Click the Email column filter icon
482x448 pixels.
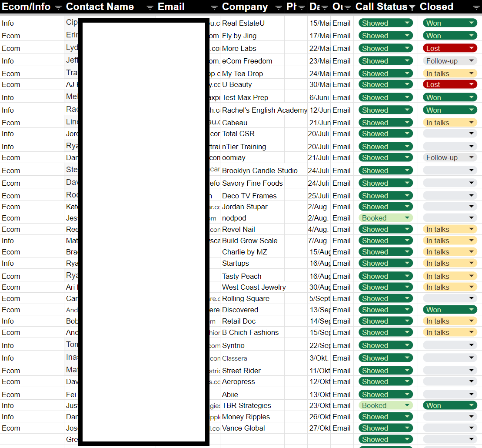tap(214, 7)
